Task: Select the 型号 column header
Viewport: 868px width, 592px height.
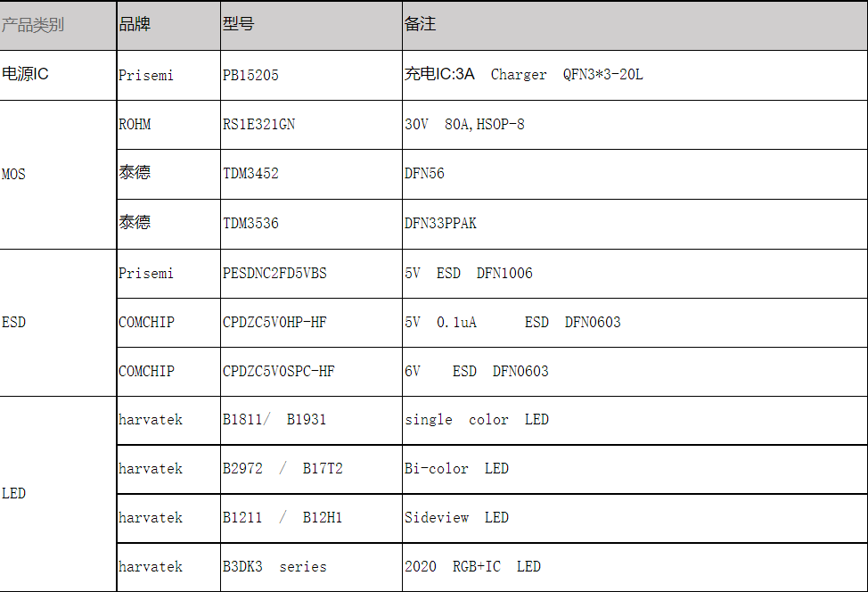Action: [312, 26]
